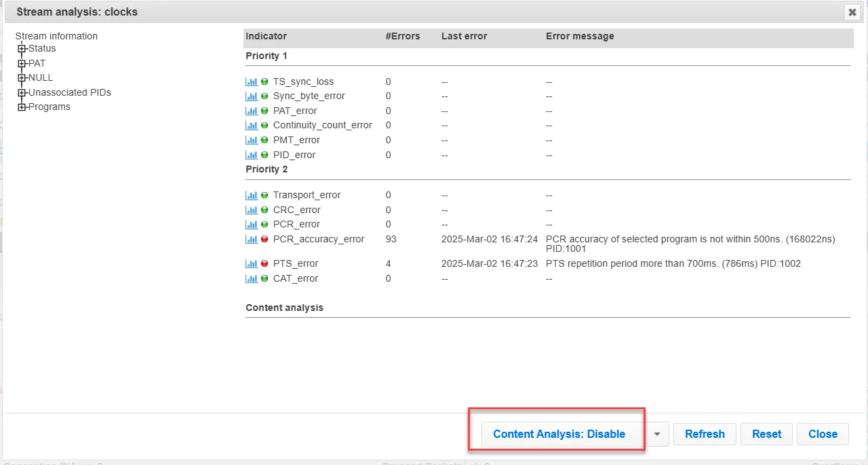Click the Close button

pos(823,434)
